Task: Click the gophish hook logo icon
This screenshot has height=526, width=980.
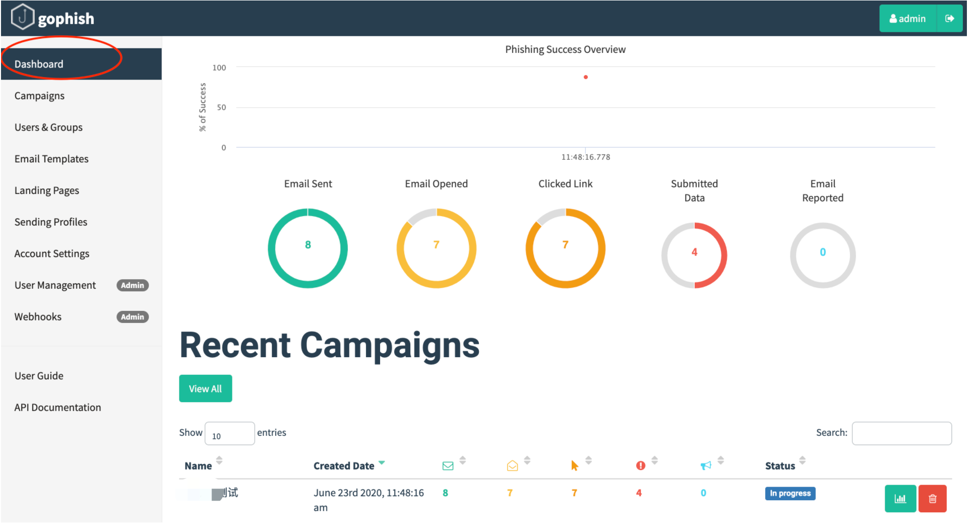Action: pos(22,18)
